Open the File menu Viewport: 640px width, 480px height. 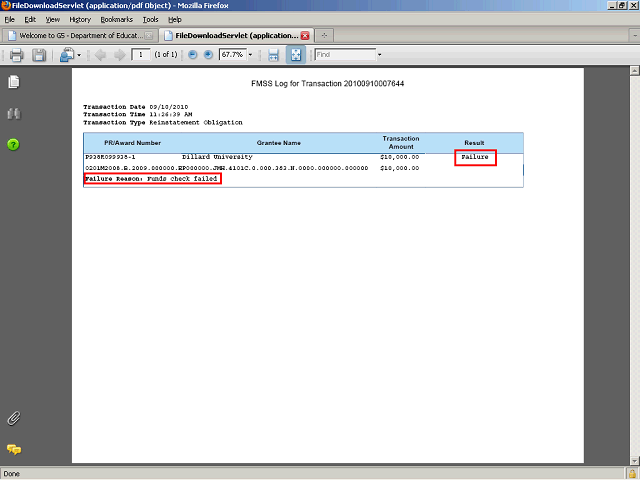click(x=9, y=20)
